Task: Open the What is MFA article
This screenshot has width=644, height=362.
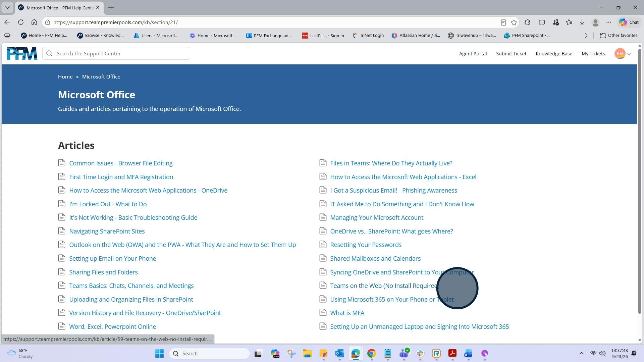Action: 347,313
